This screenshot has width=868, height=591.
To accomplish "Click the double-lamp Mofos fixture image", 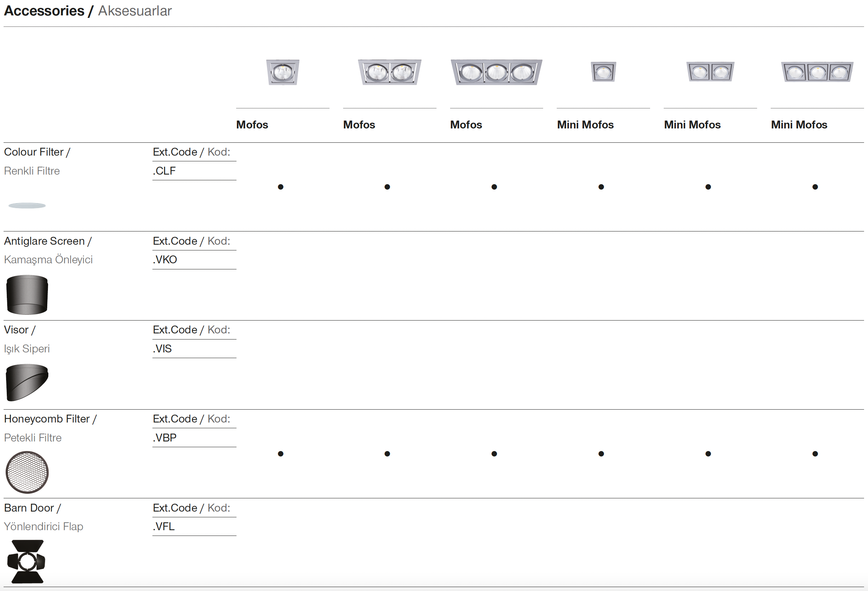I will 390,72.
